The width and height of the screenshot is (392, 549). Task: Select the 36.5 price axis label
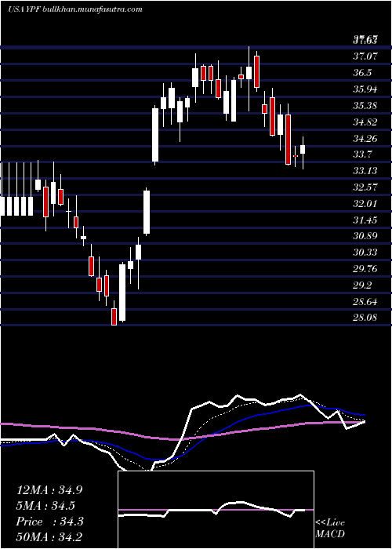[362, 73]
